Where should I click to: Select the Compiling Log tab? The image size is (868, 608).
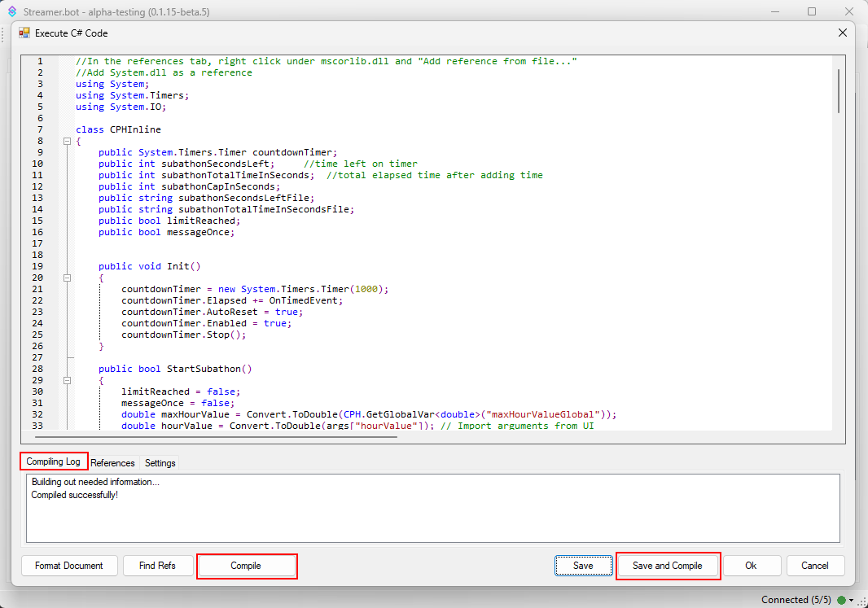(x=53, y=461)
